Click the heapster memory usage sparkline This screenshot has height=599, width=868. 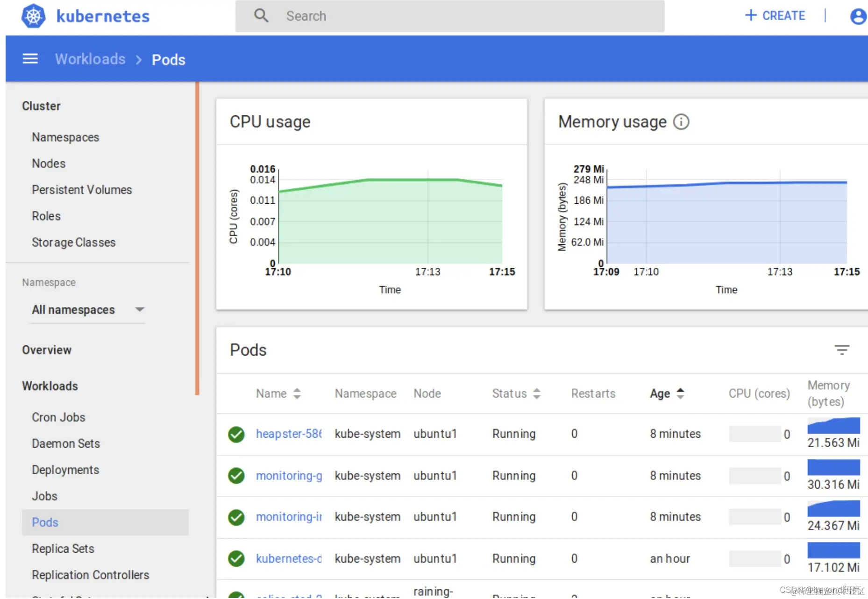[x=834, y=425]
